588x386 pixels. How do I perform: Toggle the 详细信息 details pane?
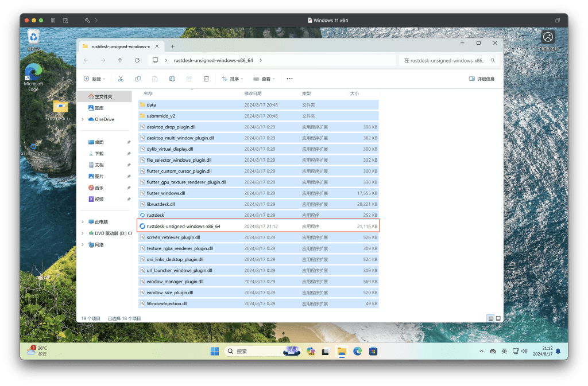point(483,79)
